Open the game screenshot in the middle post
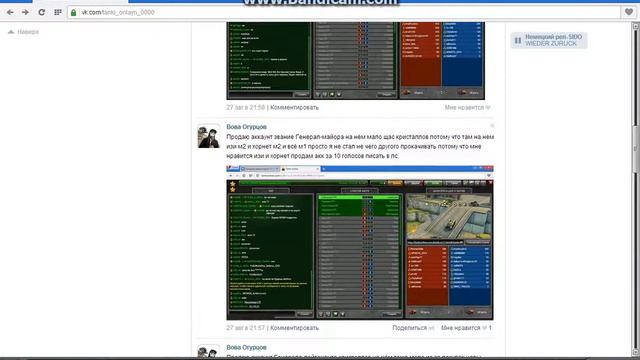The height and width of the screenshot is (360, 640). pos(360,242)
